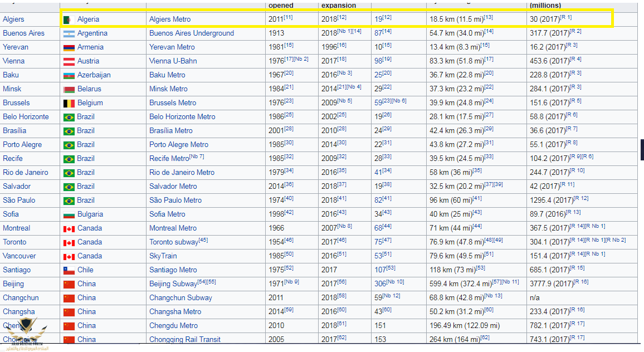The height and width of the screenshot is (352, 644).
Task: Click the Canada flag in Vancouver row
Action: (x=69, y=257)
